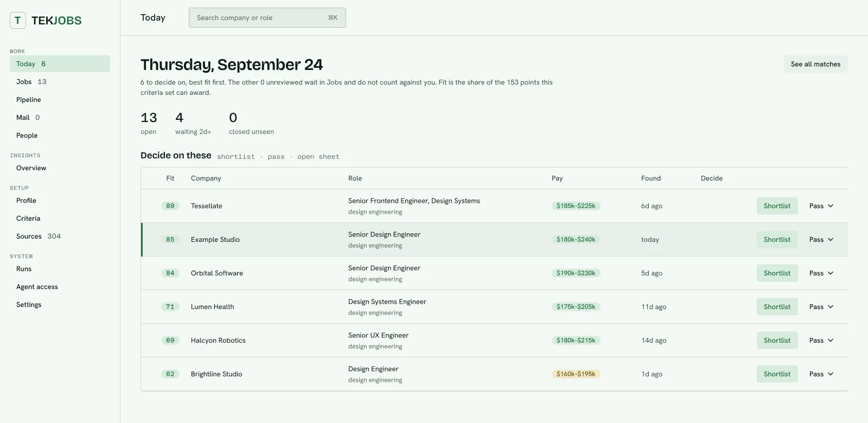Shortlist the Orbital Software role
The width and height of the screenshot is (868, 423).
tap(777, 273)
